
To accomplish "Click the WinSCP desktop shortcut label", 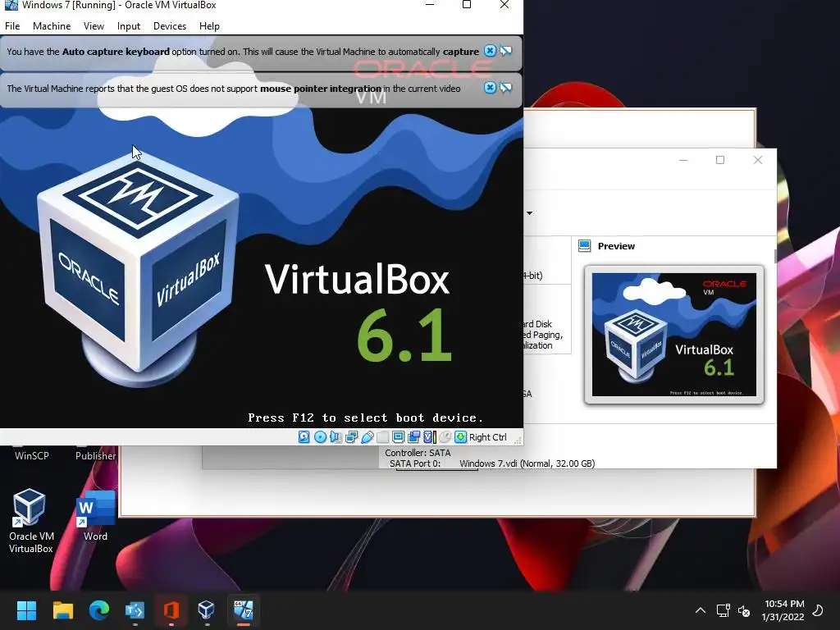I will (32, 456).
